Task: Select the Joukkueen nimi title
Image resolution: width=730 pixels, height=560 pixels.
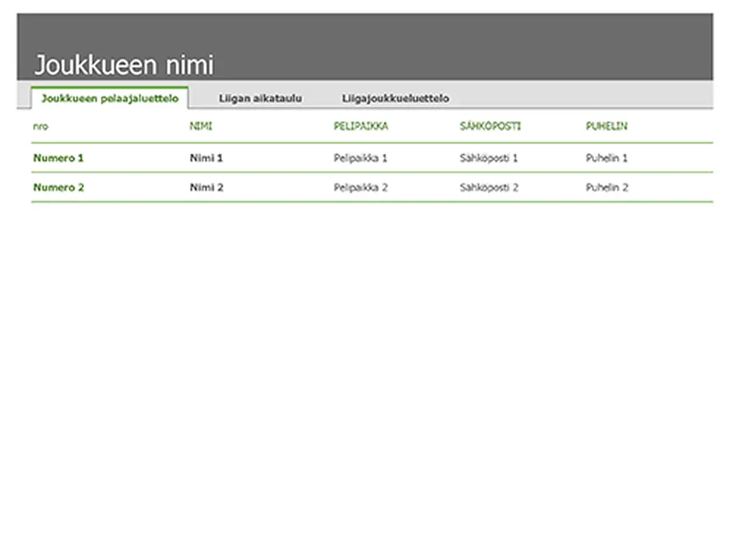Action: (124, 64)
